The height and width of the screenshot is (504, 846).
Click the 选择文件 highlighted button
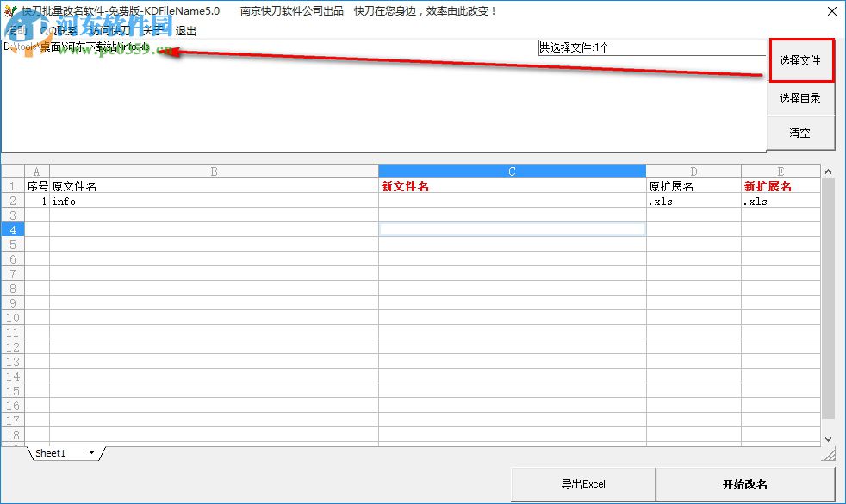800,59
